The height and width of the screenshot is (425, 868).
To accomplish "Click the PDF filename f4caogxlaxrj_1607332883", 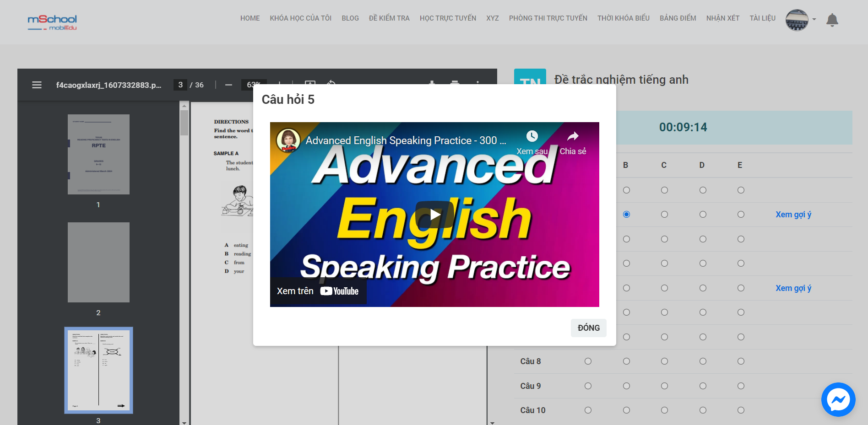I will (108, 85).
